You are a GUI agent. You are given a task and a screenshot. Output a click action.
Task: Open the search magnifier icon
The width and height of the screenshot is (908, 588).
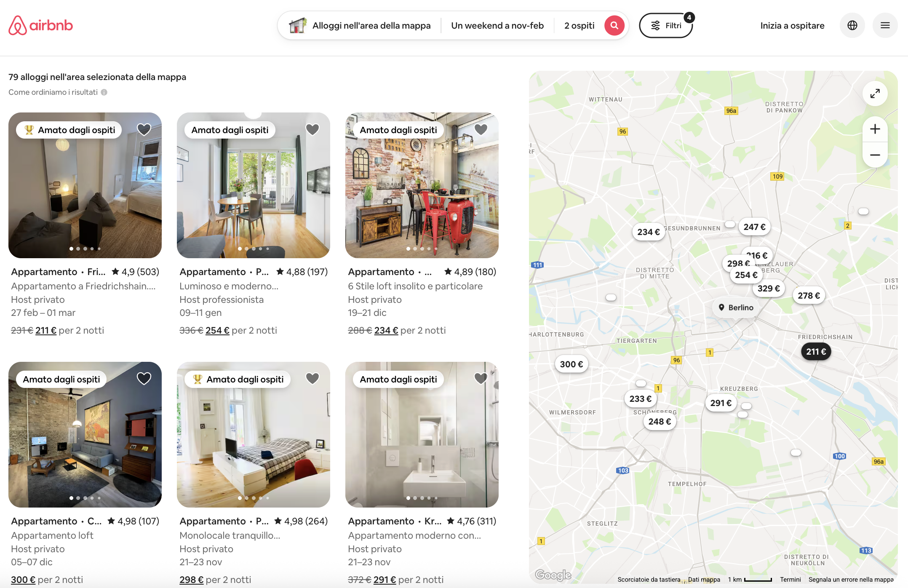tap(614, 25)
